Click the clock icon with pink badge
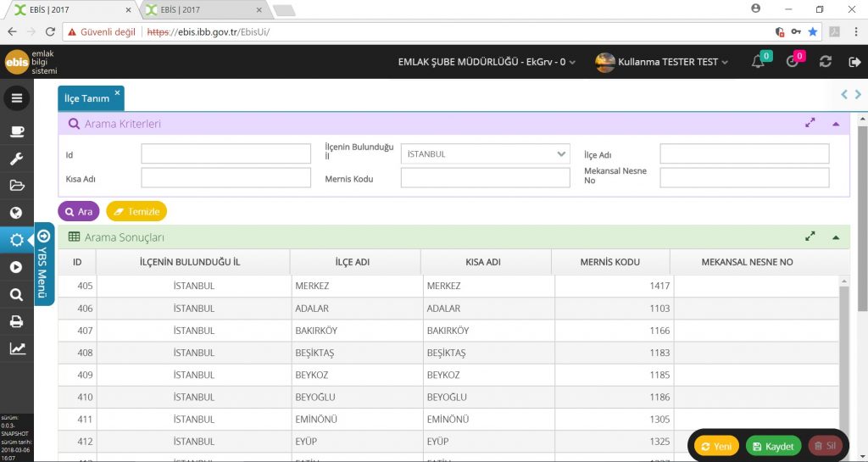 [x=793, y=62]
